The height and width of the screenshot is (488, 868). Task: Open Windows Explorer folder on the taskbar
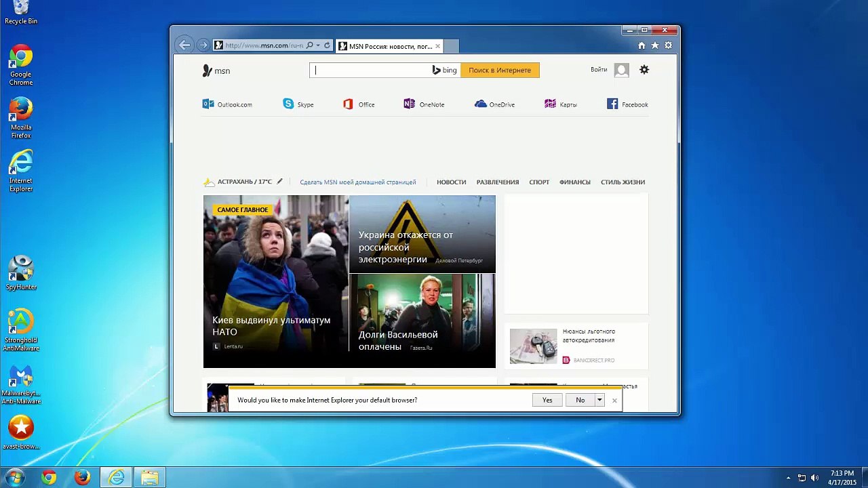[x=150, y=478]
